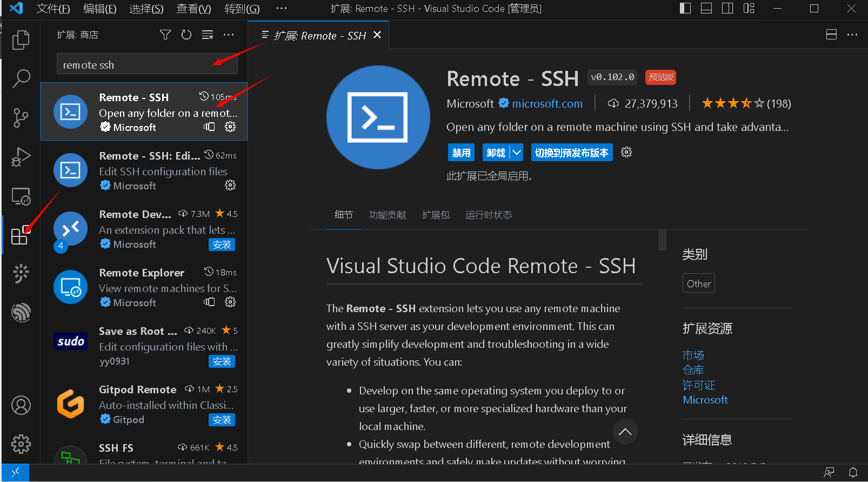Toggle bottom panel layout button
Viewport: 868px width, 482px height.
pyautogui.click(x=706, y=8)
